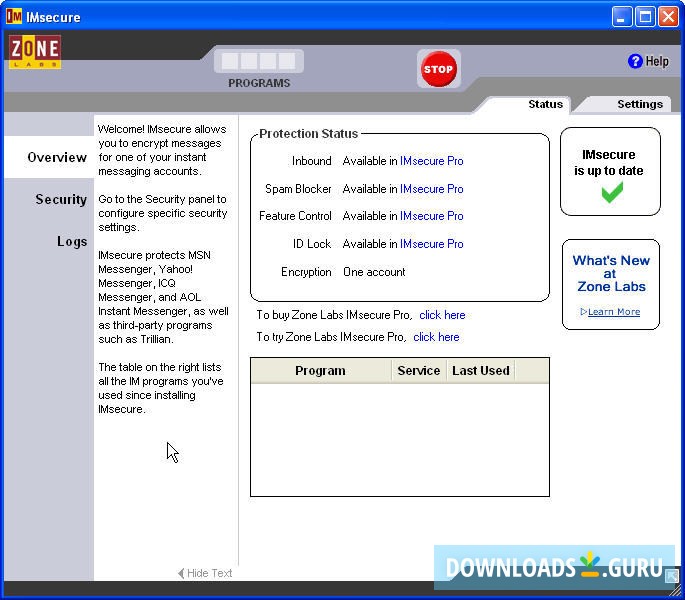Click IMsecure Pro link for Spam Blocker
The height and width of the screenshot is (600, 685).
coord(432,189)
